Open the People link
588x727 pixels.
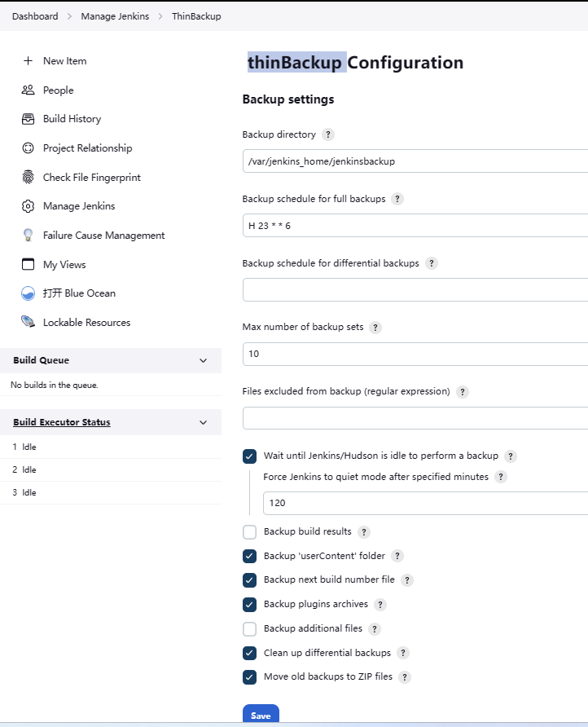59,90
